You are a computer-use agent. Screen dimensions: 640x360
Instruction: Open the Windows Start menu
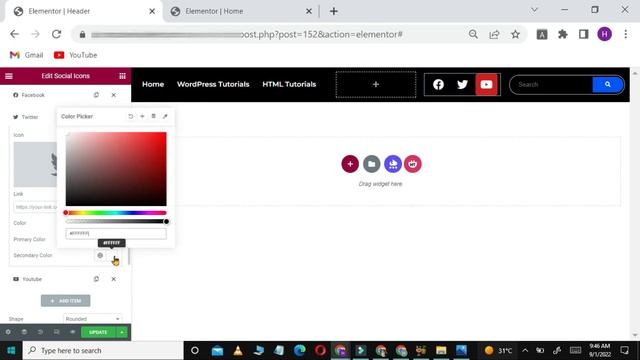(x=11, y=351)
